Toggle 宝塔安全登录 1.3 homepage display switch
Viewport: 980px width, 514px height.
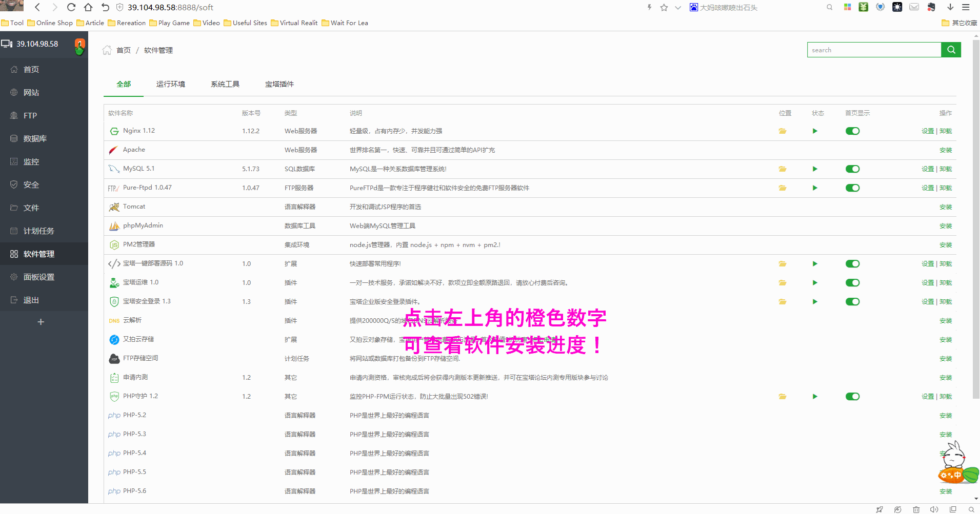coord(853,302)
